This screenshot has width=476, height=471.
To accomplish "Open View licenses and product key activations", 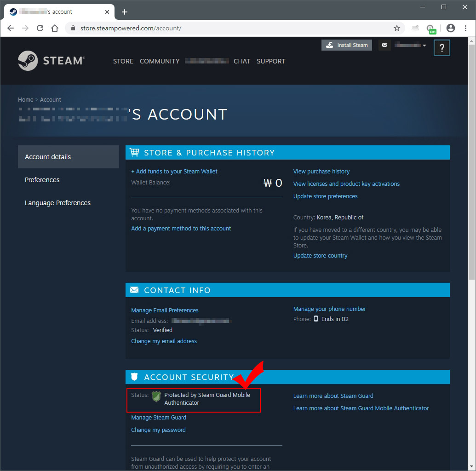I will point(346,184).
